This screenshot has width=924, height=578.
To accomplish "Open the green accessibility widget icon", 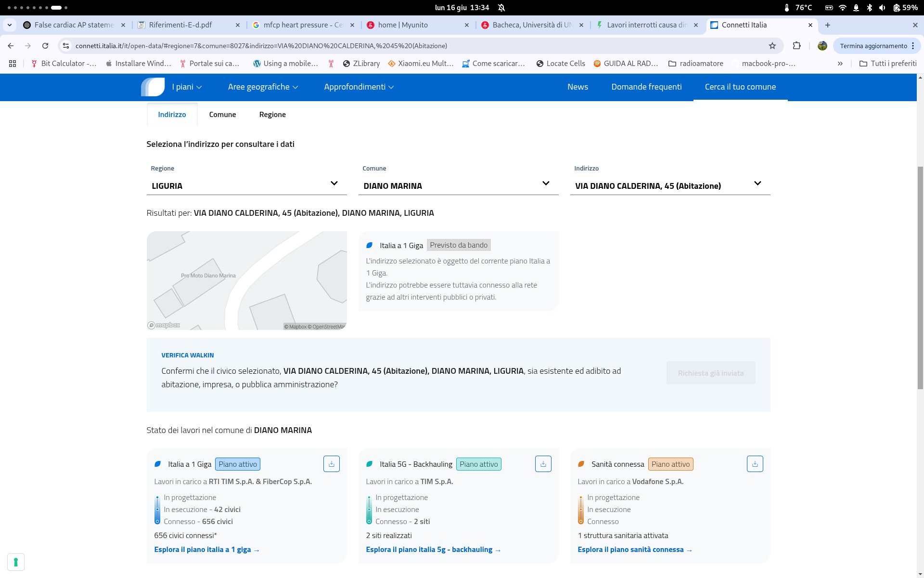I will tap(16, 562).
